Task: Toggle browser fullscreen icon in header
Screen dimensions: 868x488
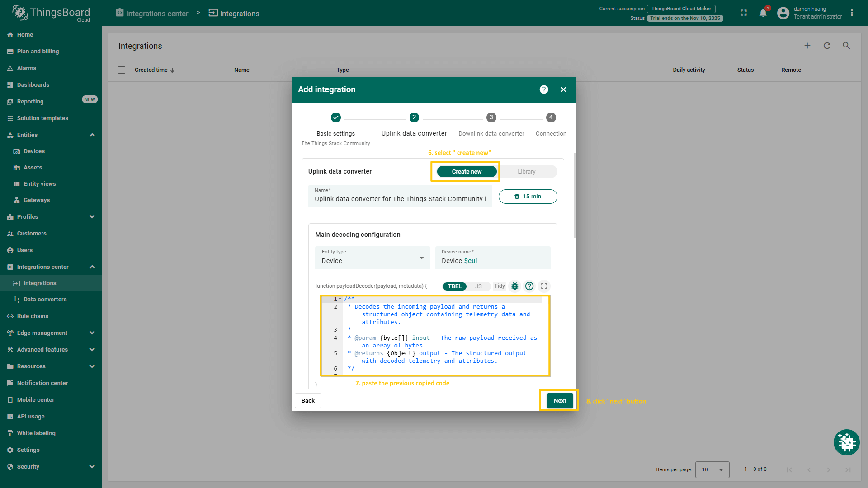Action: click(744, 13)
